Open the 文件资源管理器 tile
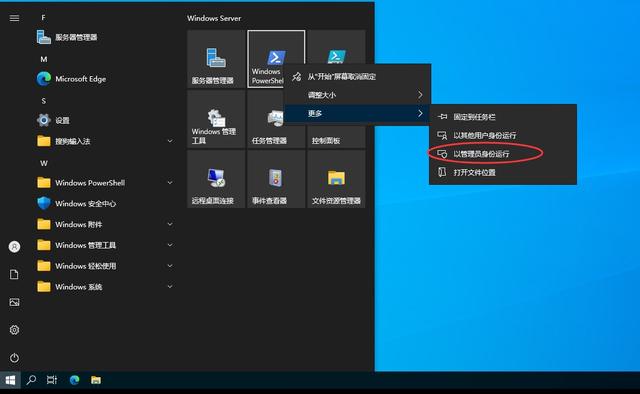The width and height of the screenshot is (640, 394). pyautogui.click(x=336, y=179)
